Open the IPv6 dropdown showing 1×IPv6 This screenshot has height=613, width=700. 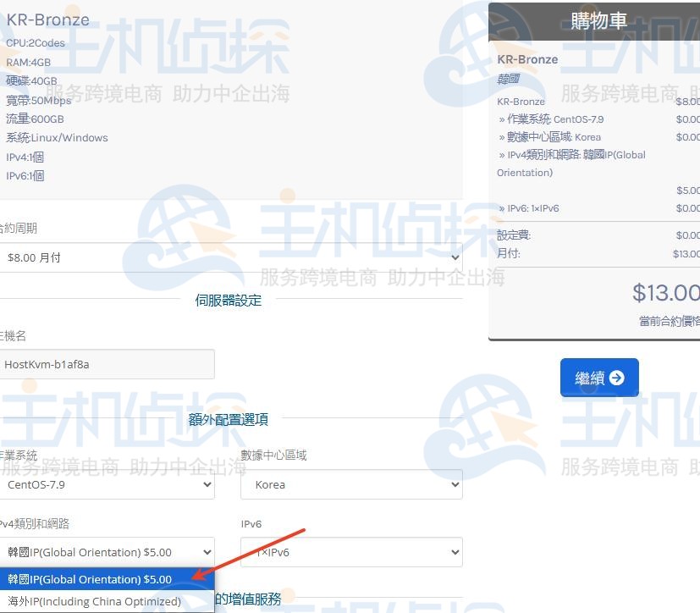click(351, 551)
